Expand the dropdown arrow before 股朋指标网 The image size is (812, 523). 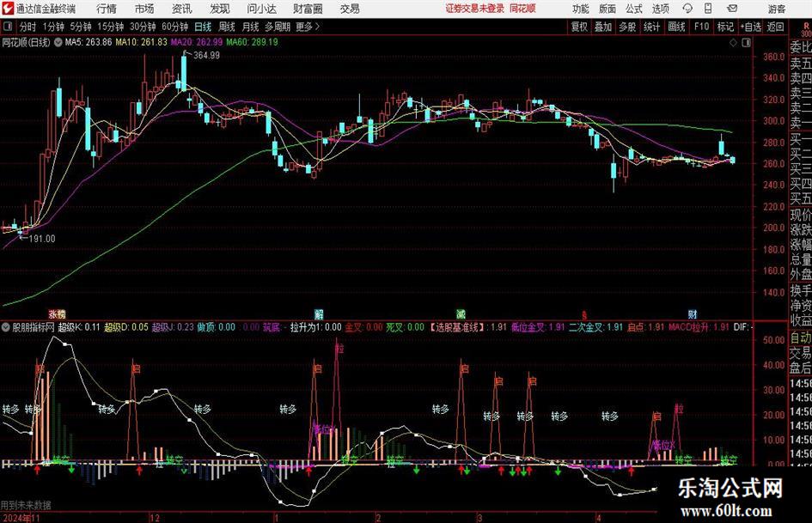pyautogui.click(x=6, y=327)
